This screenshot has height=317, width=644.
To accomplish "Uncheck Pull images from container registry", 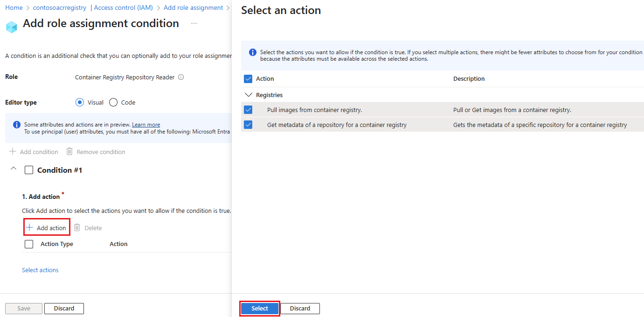I will [248, 110].
